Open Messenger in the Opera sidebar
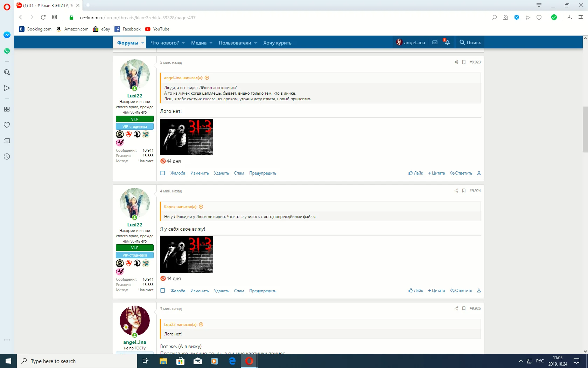 7,35
